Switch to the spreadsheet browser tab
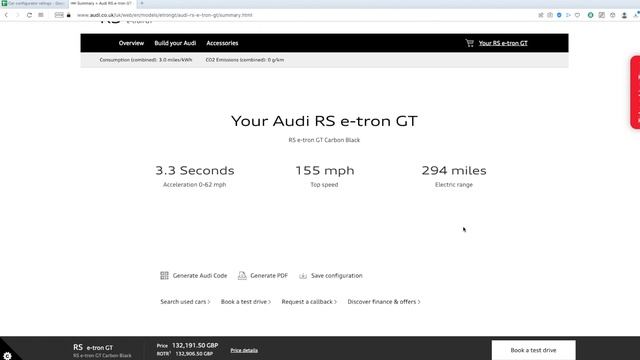This screenshot has width=640, height=360. click(x=33, y=3)
